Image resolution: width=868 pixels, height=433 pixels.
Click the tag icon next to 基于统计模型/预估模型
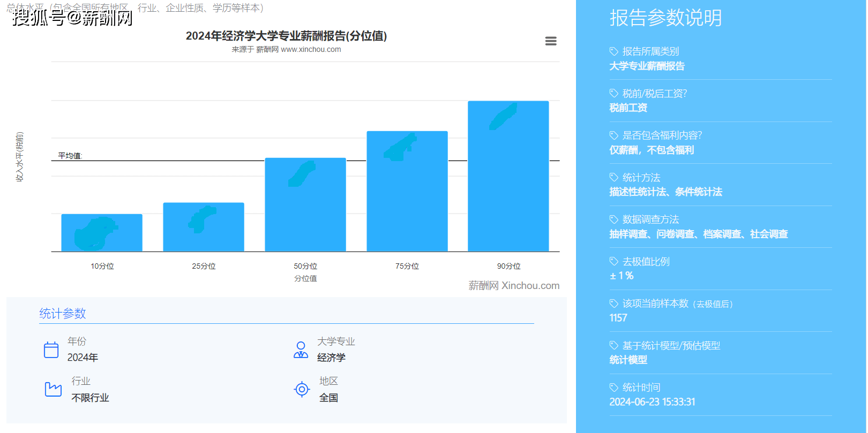614,345
